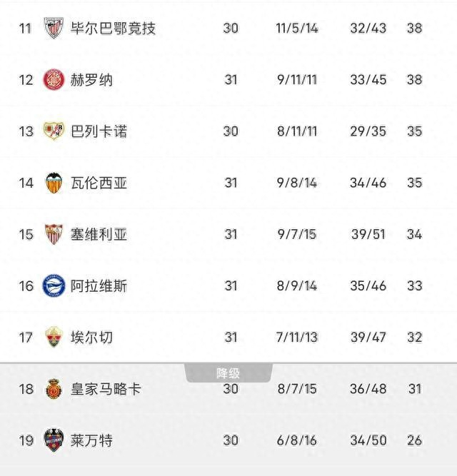Click the 瓦伦西亚 team name
The image size is (457, 476).
point(99,183)
